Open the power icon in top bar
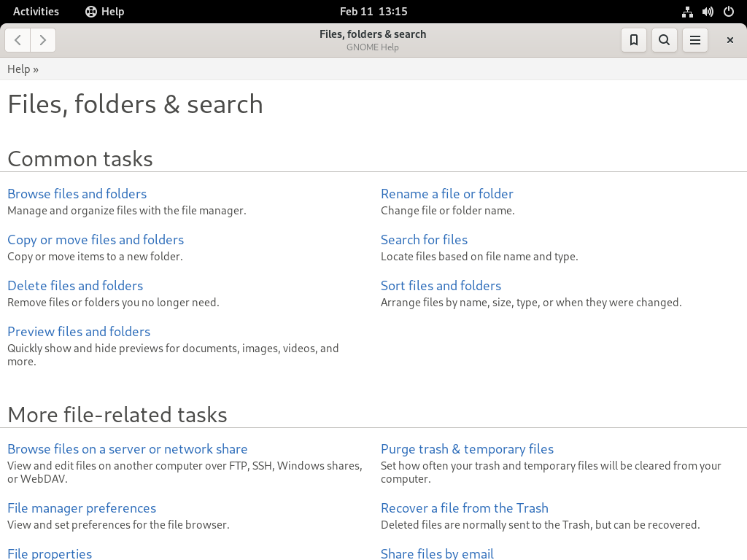The height and width of the screenshot is (560, 747). point(729,12)
